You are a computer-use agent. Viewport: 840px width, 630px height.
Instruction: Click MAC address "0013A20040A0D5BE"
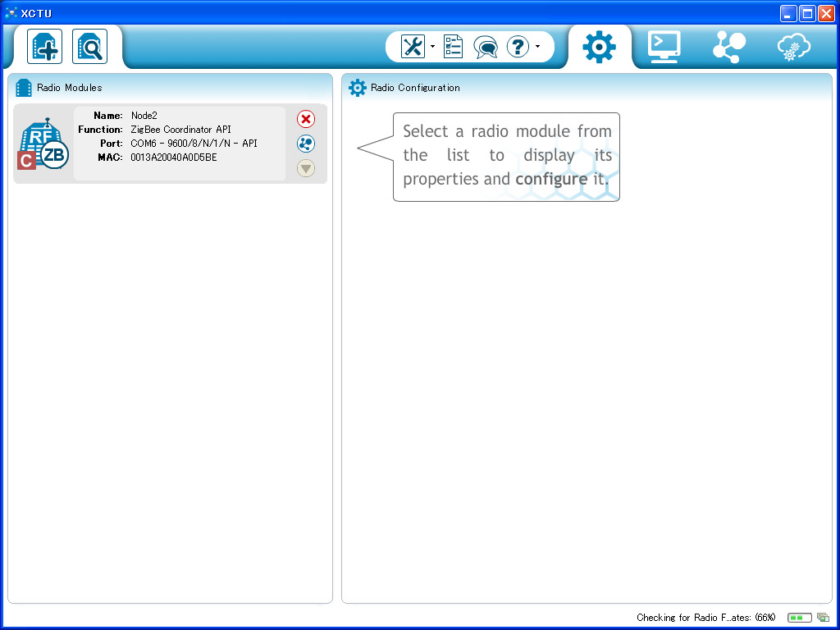[174, 157]
